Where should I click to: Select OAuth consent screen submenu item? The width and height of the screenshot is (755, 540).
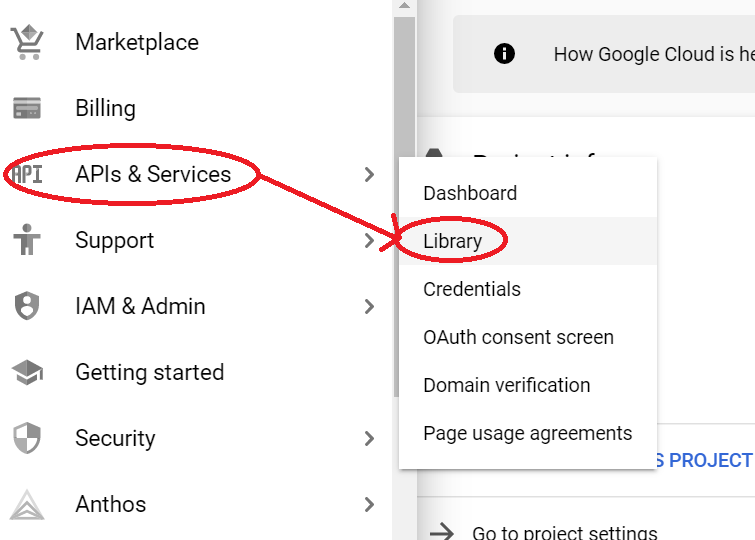[528, 337]
